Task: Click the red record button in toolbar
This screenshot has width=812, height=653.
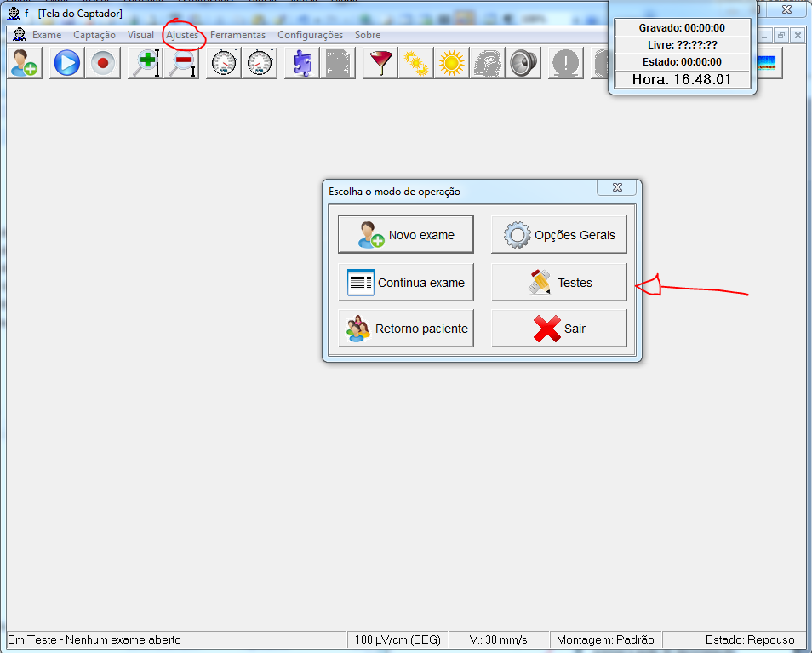Action: 104,64
